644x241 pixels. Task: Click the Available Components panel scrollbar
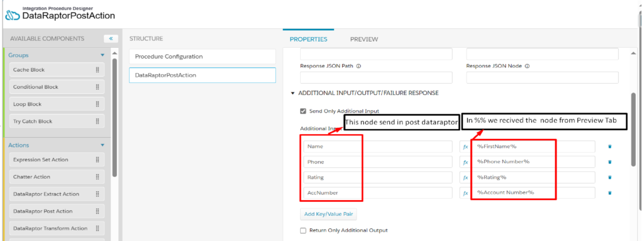(x=114, y=117)
